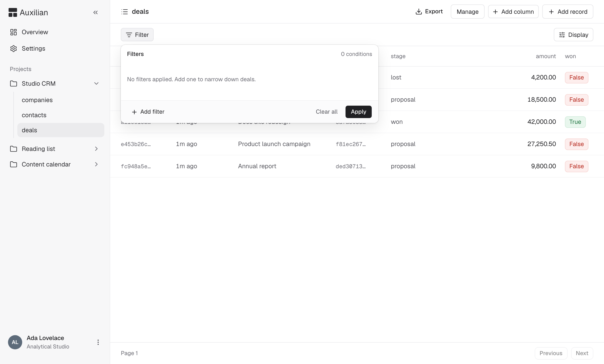Click record id fc948a5e…
Screen dimensions: 604x364
click(x=135, y=166)
